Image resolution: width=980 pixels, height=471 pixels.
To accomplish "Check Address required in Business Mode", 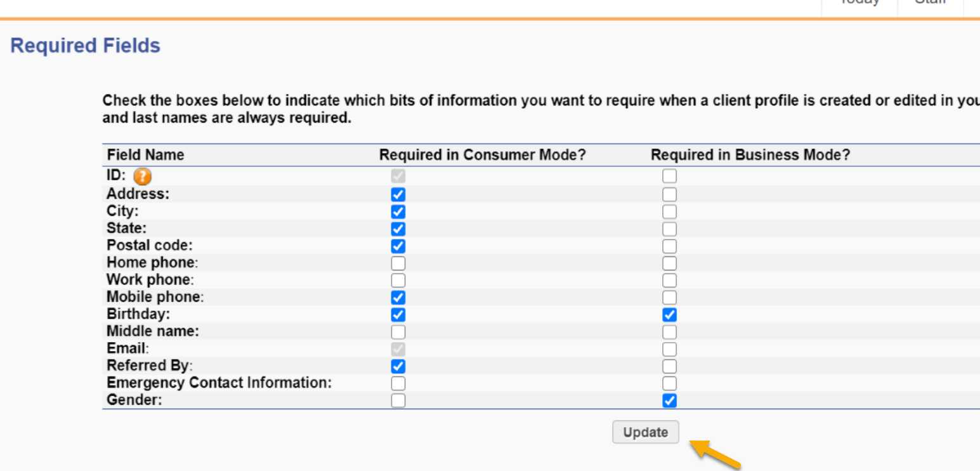I will point(669,194).
